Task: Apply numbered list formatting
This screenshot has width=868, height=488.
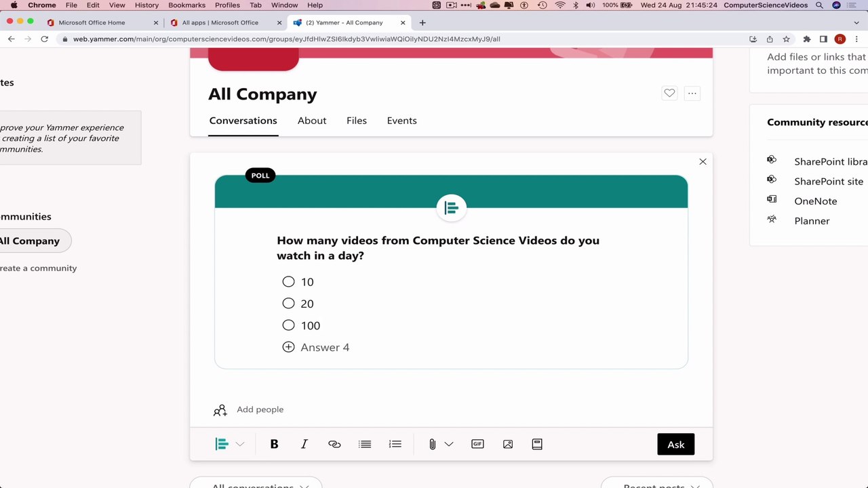Action: click(x=395, y=444)
